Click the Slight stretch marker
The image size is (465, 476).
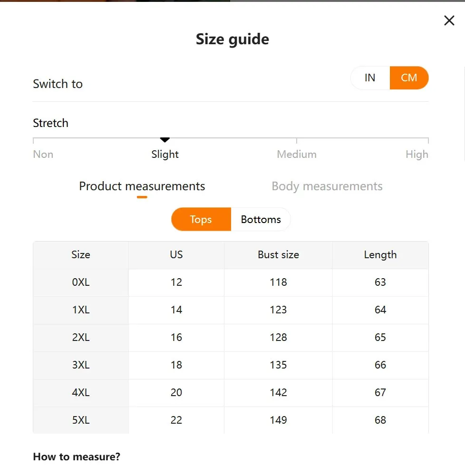coord(165,140)
